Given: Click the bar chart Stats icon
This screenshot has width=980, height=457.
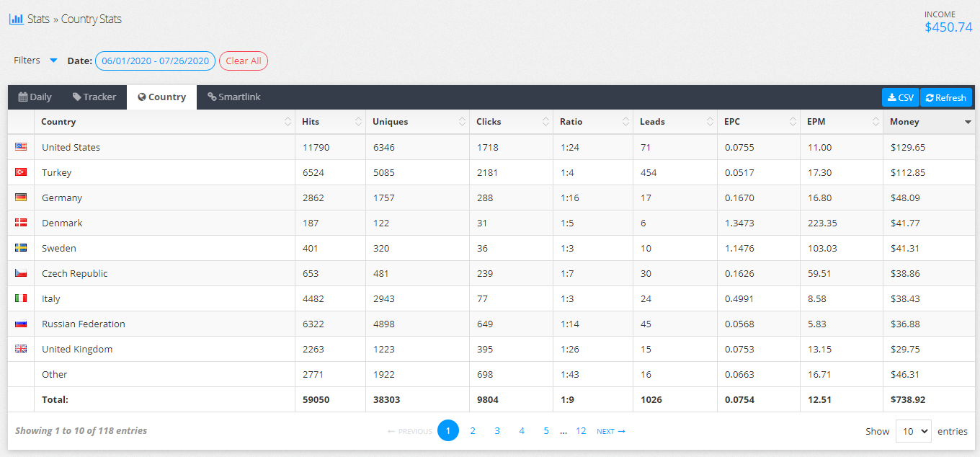Looking at the screenshot, I should tap(16, 19).
